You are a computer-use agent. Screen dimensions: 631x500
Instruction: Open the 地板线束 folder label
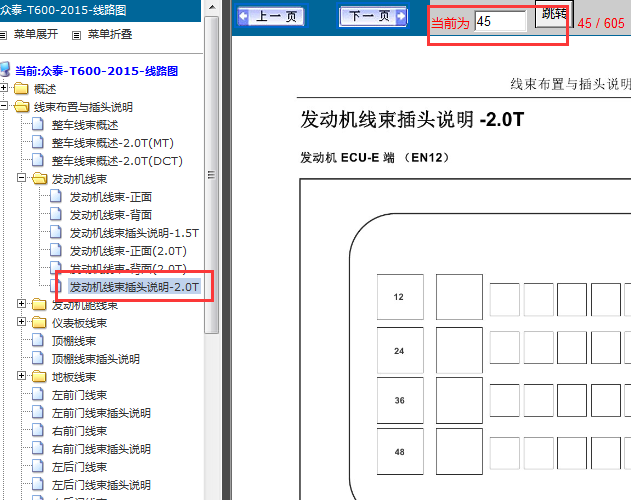point(74,377)
